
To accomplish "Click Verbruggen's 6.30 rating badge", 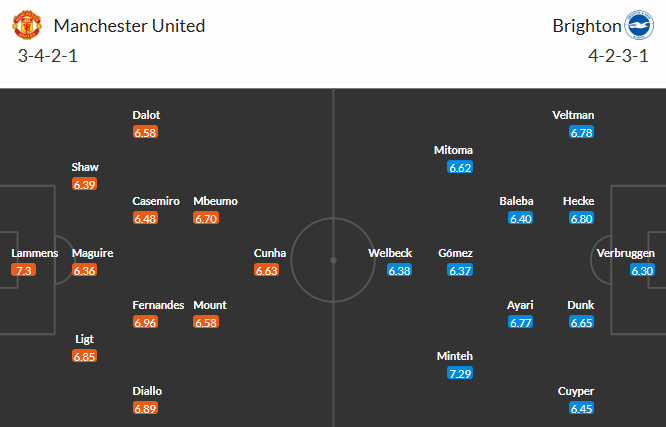I will 642,270.
